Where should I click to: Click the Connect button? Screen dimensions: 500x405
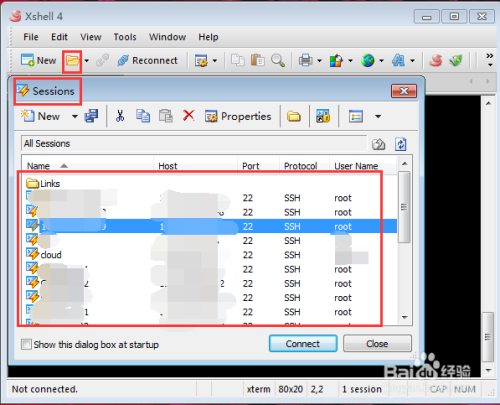point(303,343)
